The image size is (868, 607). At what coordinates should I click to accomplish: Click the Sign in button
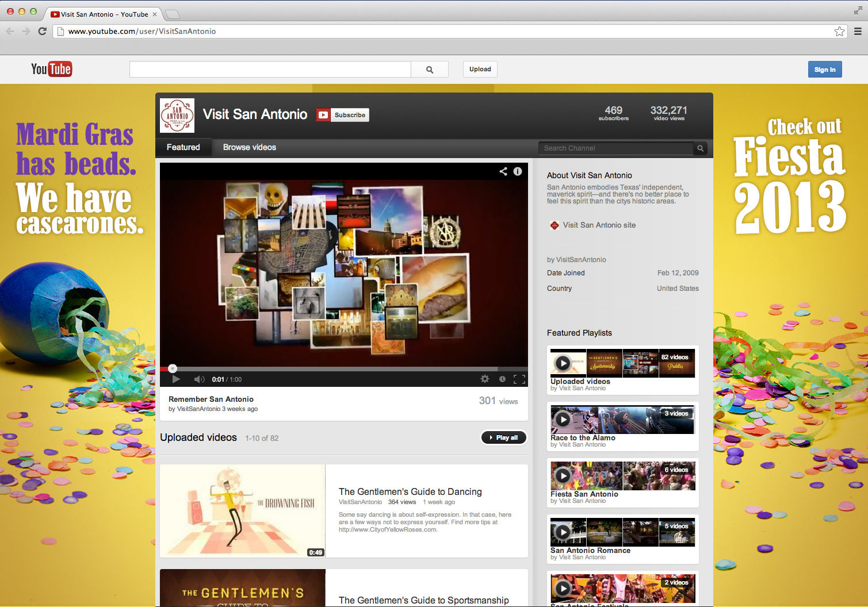point(825,70)
